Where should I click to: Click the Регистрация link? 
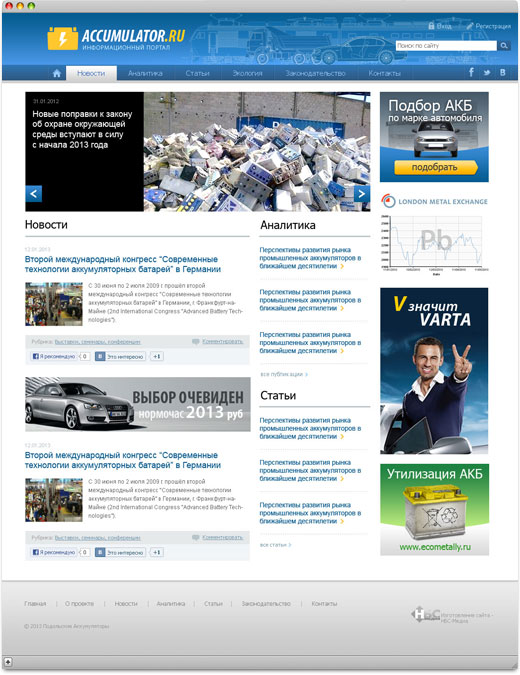[489, 26]
